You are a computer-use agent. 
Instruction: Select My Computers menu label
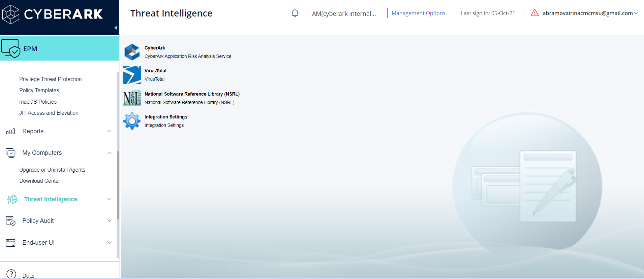[42, 153]
